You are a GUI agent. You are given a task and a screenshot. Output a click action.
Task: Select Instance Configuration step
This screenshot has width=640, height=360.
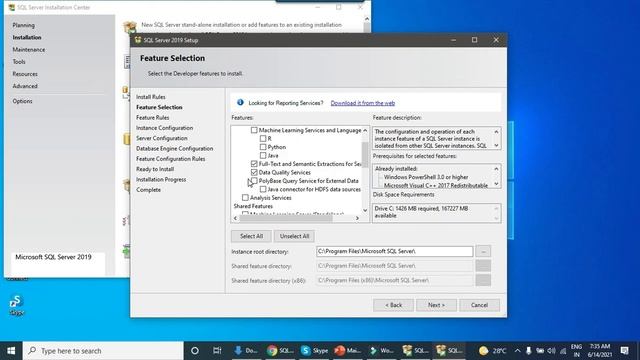coord(164,128)
